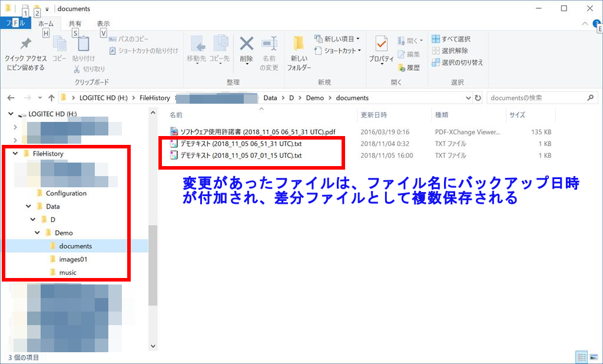603x364 pixels.
Task: Open the New item (新しい項目) dropdown
Action: [x=338, y=39]
